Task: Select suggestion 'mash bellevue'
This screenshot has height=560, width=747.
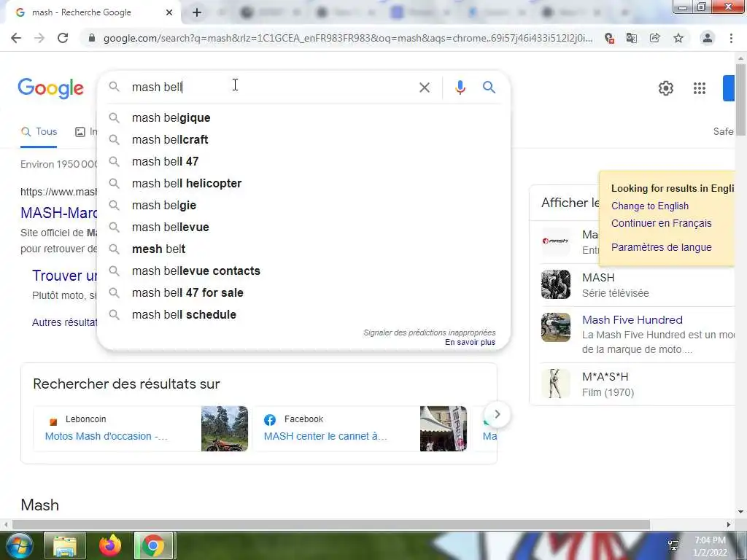Action: pyautogui.click(x=303, y=227)
